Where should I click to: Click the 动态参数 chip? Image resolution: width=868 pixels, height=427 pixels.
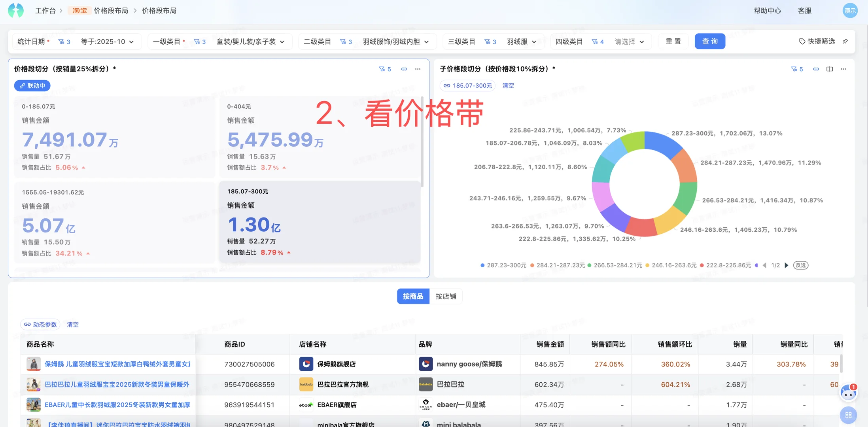(x=40, y=325)
